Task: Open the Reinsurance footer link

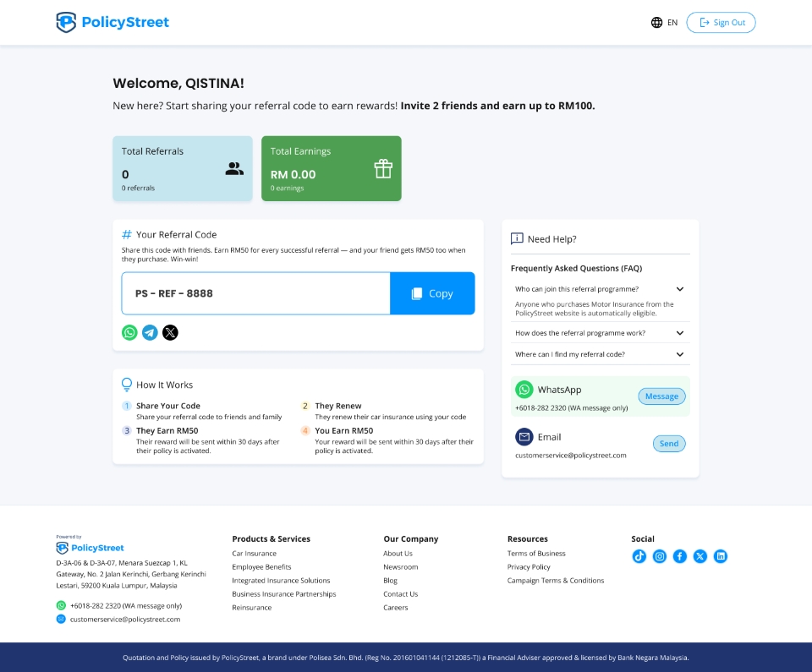Action: click(x=252, y=607)
